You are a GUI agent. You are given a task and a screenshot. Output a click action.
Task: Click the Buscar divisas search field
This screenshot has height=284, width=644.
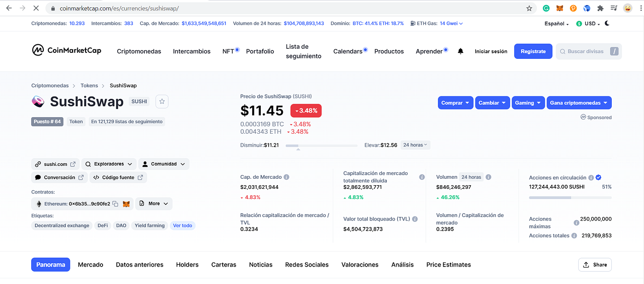point(589,51)
